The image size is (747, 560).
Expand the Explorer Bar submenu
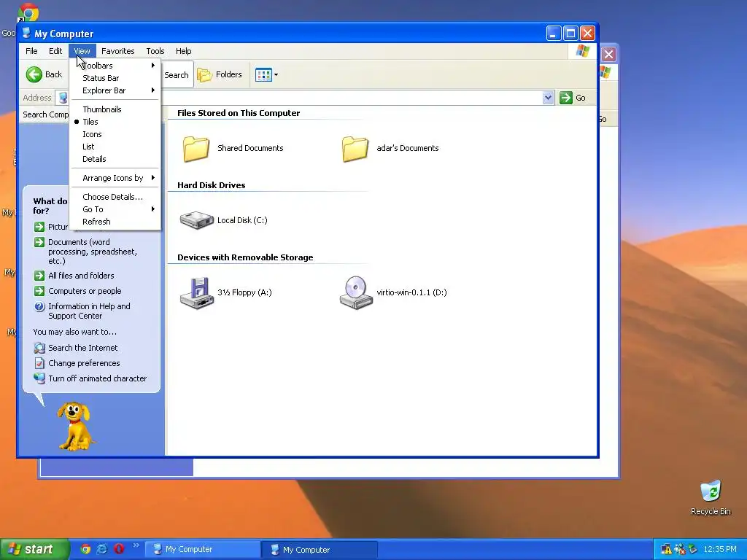115,90
